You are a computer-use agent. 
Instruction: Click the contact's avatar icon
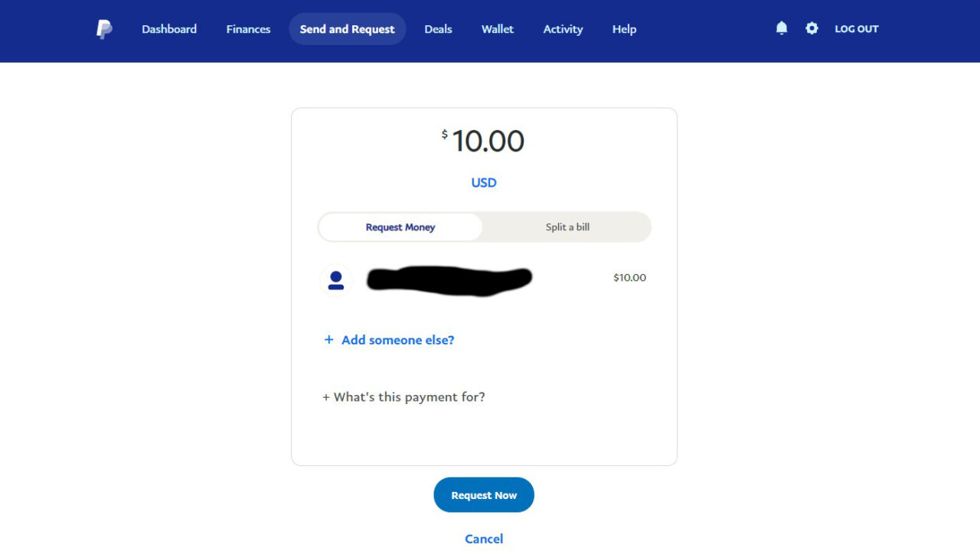pos(335,280)
